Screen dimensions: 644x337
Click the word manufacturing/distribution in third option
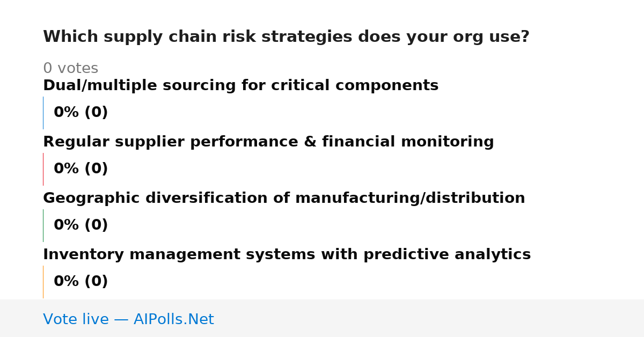point(410,199)
